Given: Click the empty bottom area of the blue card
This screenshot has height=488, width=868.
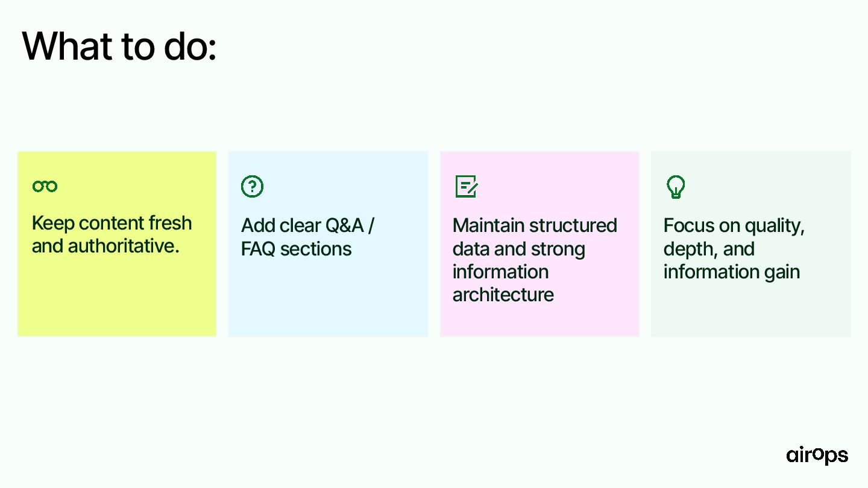Looking at the screenshot, I should (328, 301).
